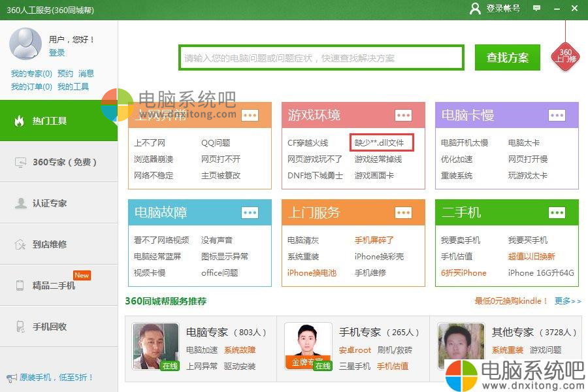
Task: Open the 到店维修 sidebar tab
Action: pos(59,244)
